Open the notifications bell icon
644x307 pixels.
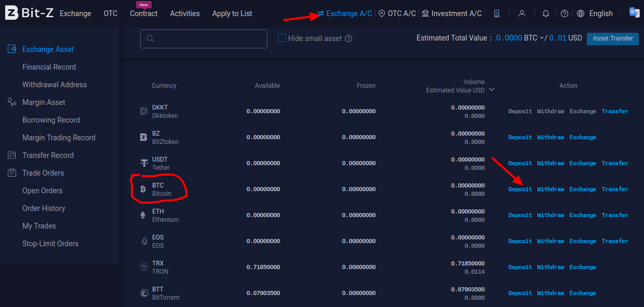point(546,14)
